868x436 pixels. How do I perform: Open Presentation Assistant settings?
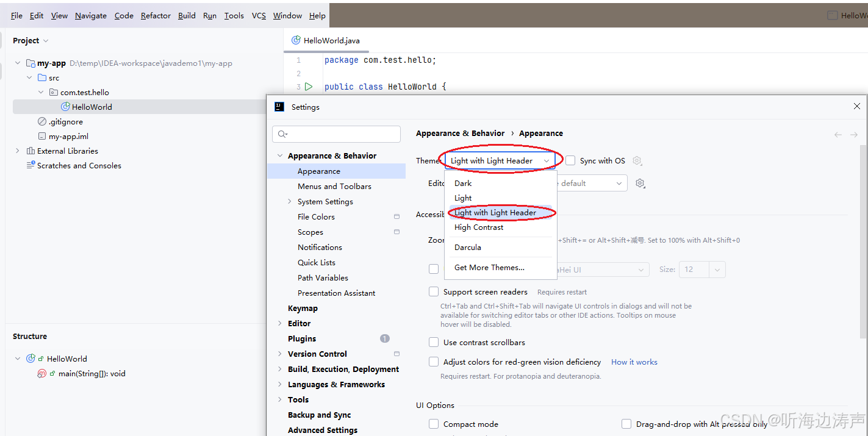[336, 293]
